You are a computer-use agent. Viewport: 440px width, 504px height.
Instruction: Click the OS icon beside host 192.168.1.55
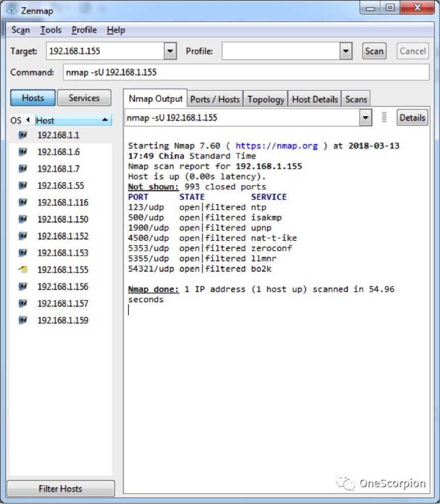tap(23, 185)
